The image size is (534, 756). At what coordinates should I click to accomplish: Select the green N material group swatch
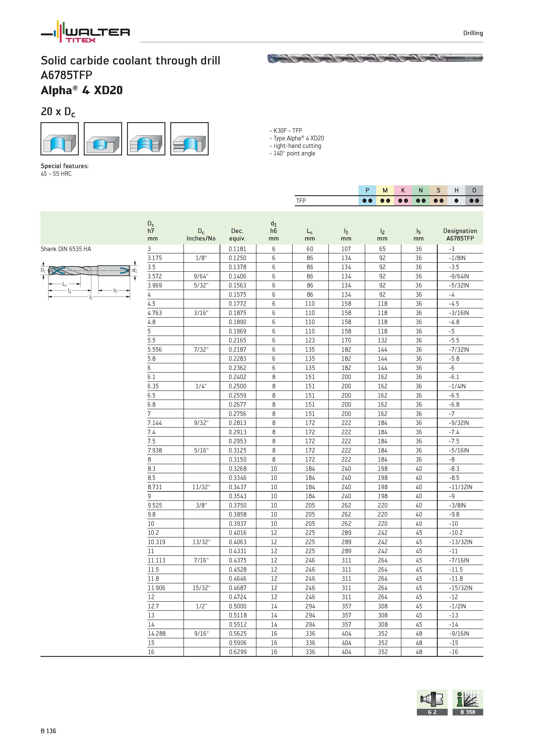tap(421, 190)
